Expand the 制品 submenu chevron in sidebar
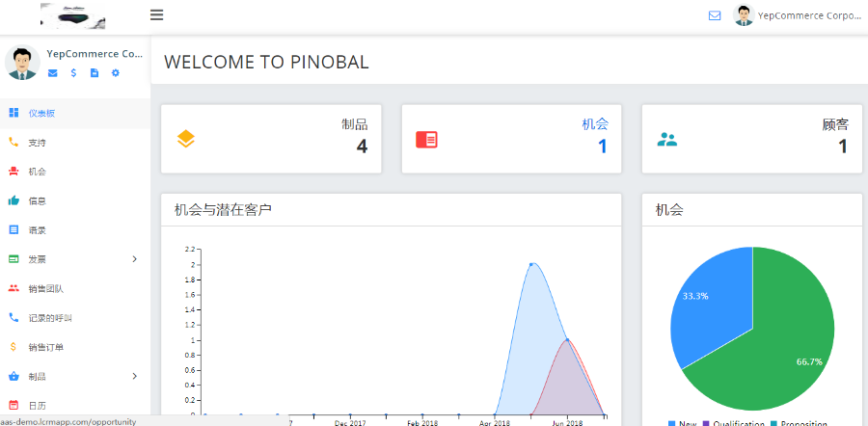 [x=134, y=376]
